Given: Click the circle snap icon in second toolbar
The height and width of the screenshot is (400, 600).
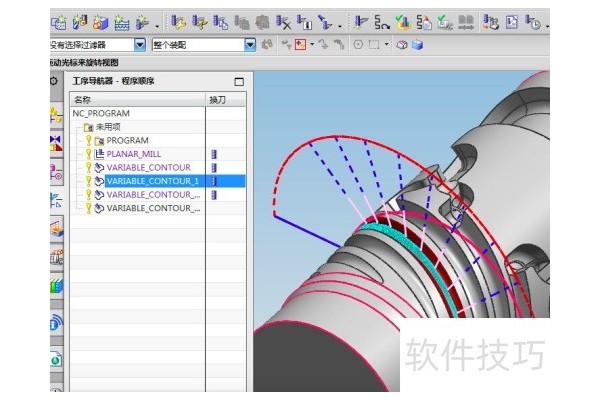Looking at the screenshot, I should click(358, 45).
